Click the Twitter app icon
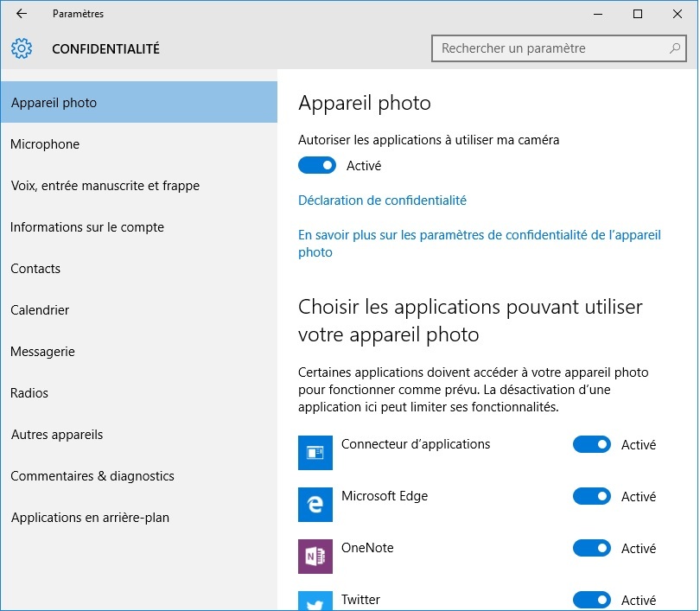Screen dimensions: 700x611 pyautogui.click(x=315, y=601)
